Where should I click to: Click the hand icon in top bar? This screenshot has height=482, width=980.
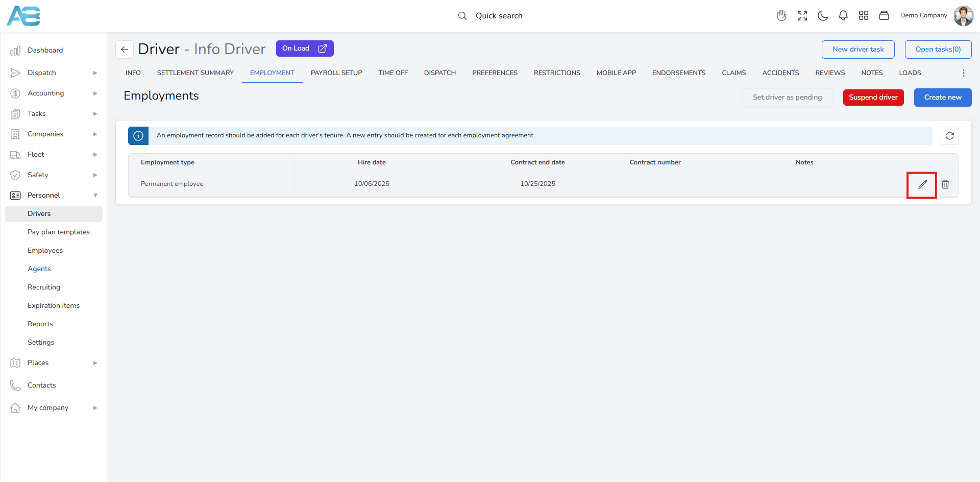pos(781,16)
